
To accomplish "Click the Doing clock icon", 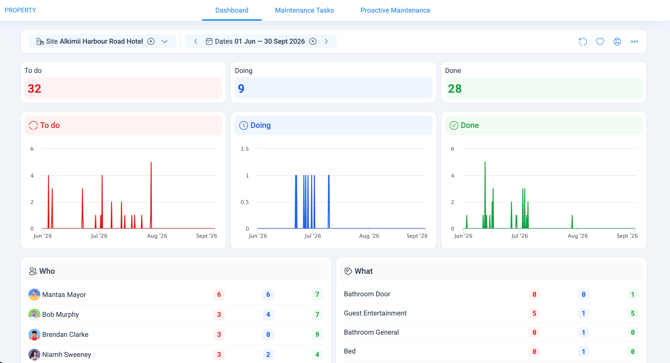I will (x=243, y=125).
